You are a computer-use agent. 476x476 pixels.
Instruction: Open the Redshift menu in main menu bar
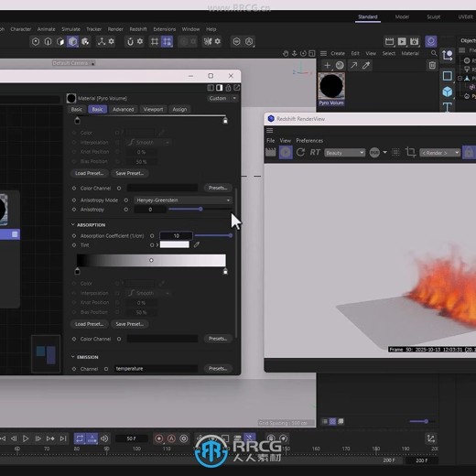click(138, 29)
